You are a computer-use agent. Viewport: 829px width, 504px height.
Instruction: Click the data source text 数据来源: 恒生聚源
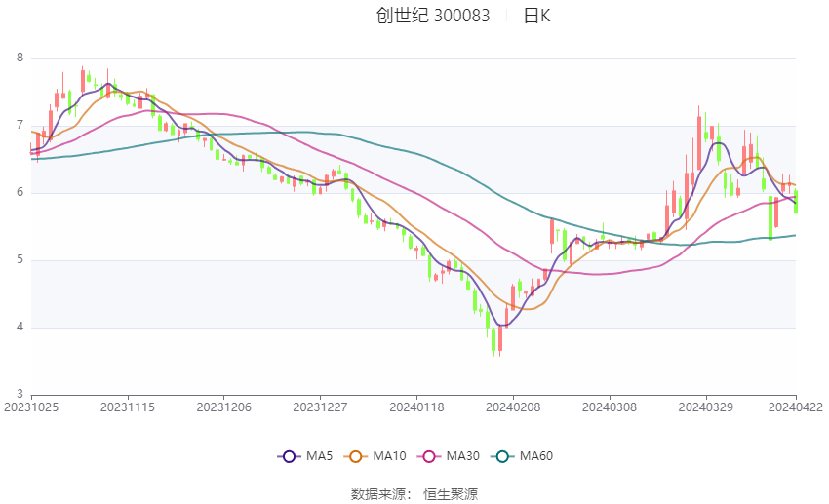[x=414, y=494]
